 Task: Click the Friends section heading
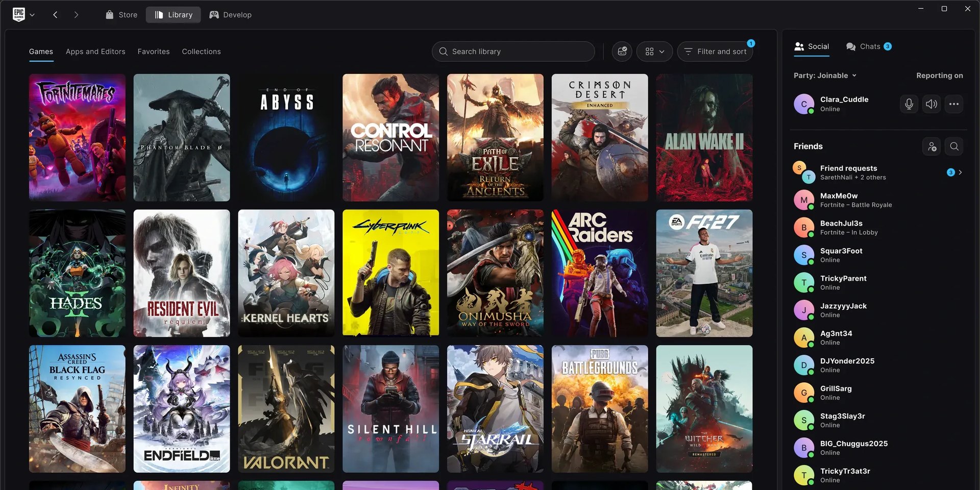point(808,146)
